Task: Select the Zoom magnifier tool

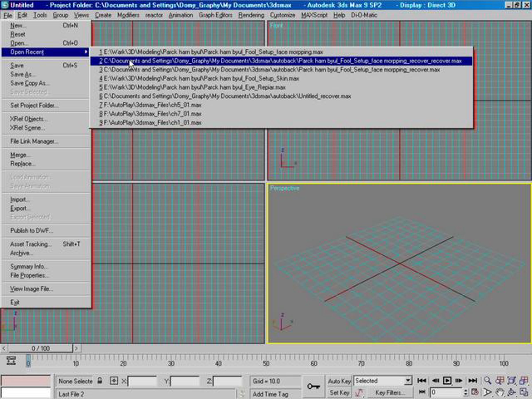Action: coord(487,380)
